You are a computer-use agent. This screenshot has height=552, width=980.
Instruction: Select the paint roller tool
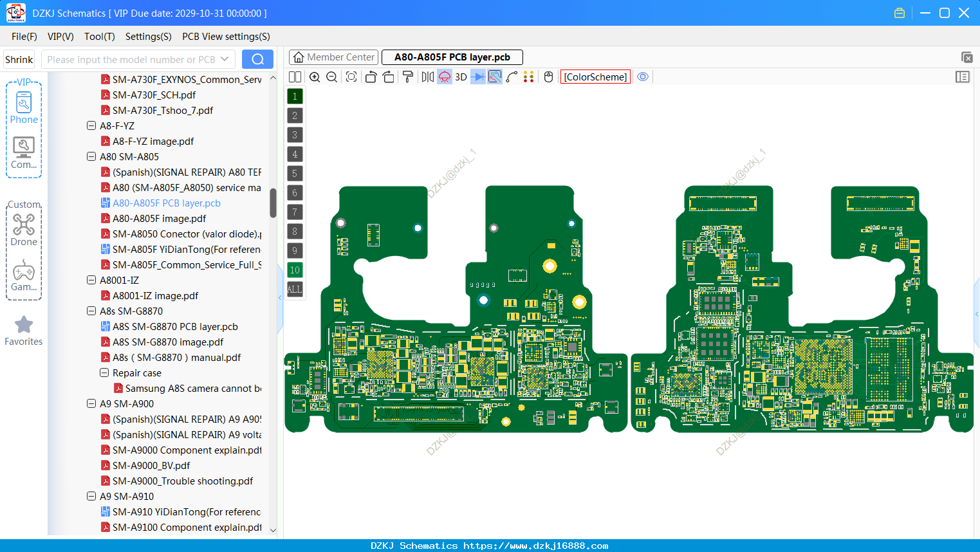click(x=408, y=77)
